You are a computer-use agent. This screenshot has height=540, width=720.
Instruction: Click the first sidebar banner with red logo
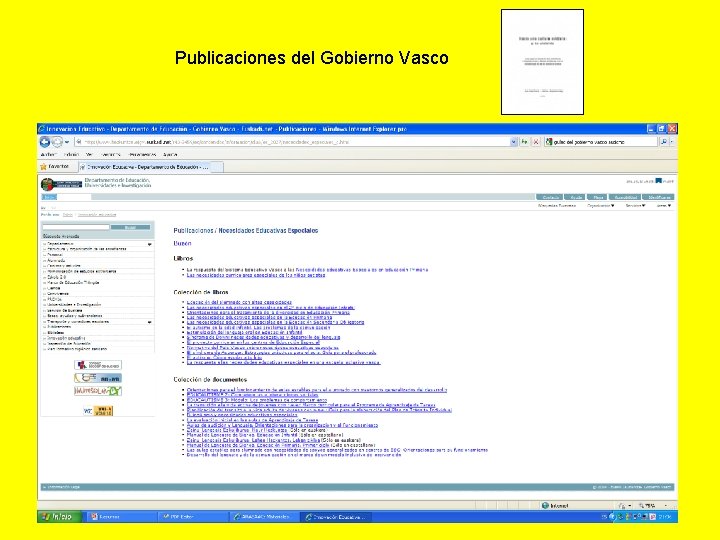click(98, 365)
